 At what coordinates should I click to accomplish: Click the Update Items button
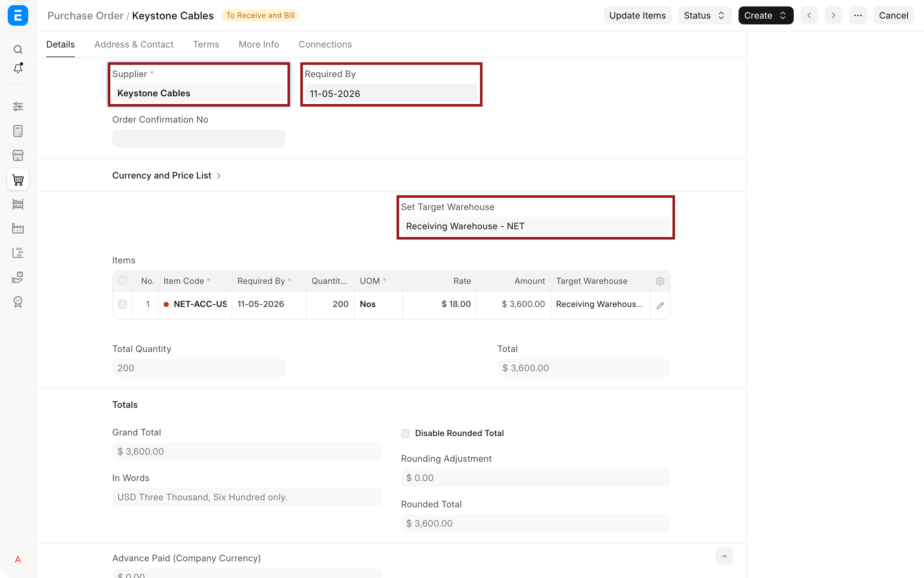(637, 16)
